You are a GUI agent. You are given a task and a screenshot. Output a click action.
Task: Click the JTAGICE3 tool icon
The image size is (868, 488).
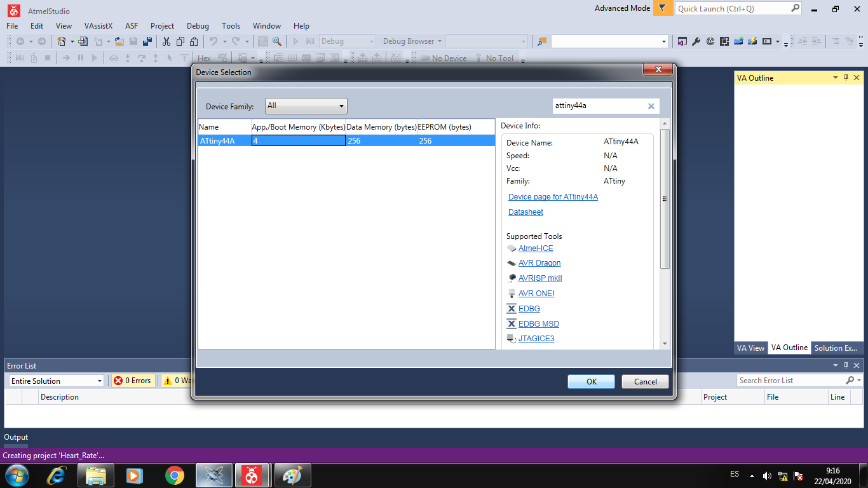(x=512, y=339)
